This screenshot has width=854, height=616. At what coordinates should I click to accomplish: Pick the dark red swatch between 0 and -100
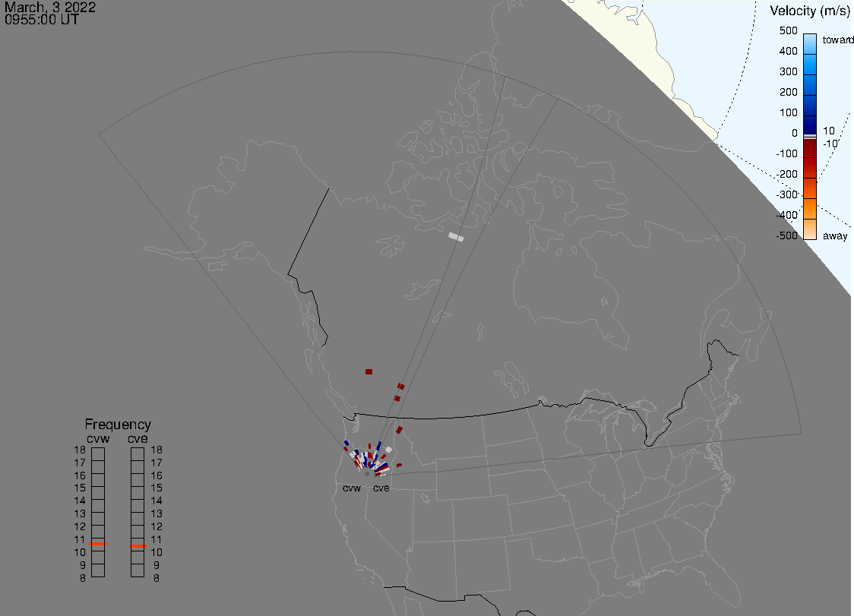(x=810, y=148)
